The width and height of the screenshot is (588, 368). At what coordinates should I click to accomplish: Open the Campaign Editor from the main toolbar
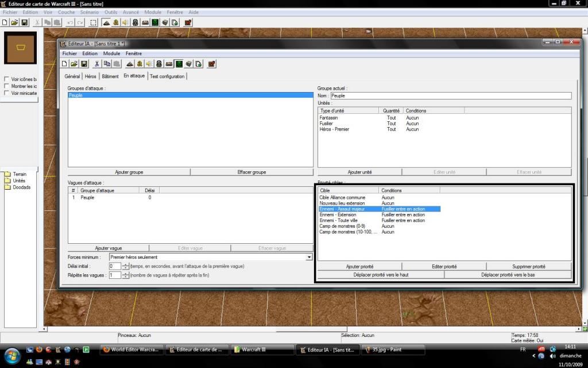coord(145,22)
